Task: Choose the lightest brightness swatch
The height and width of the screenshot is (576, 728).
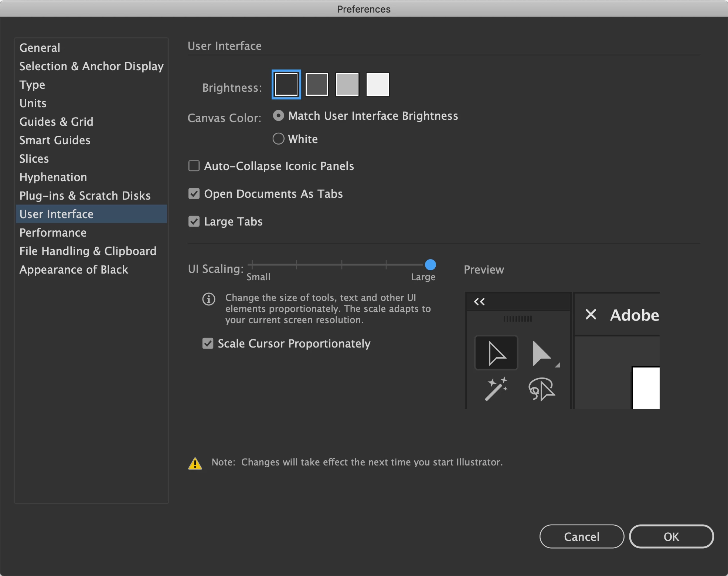Action: click(x=378, y=84)
